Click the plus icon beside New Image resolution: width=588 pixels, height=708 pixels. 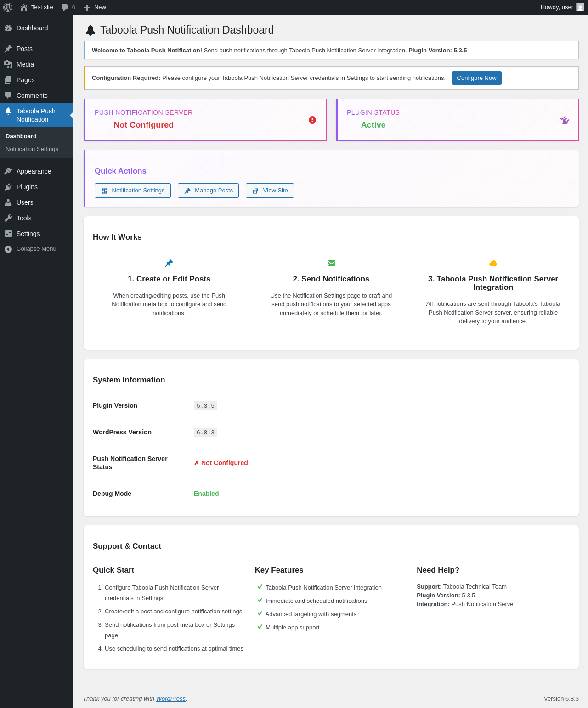pyautogui.click(x=87, y=7)
